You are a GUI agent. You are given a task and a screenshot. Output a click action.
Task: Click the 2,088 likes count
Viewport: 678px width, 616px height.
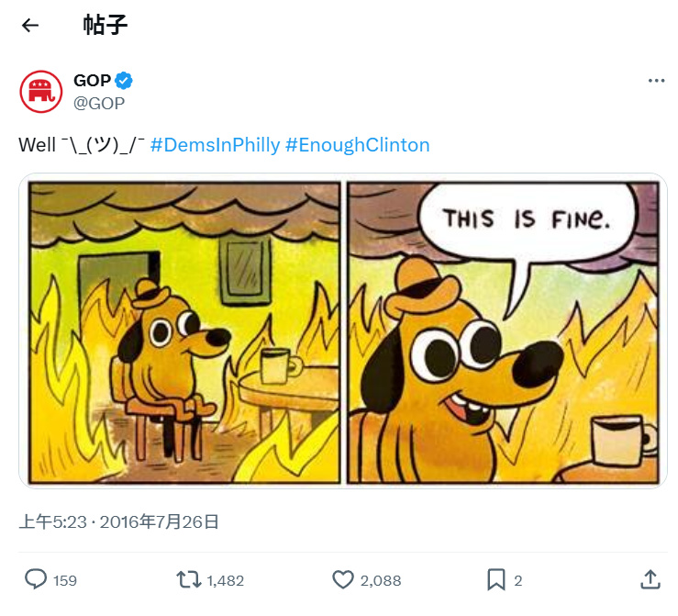click(x=381, y=580)
